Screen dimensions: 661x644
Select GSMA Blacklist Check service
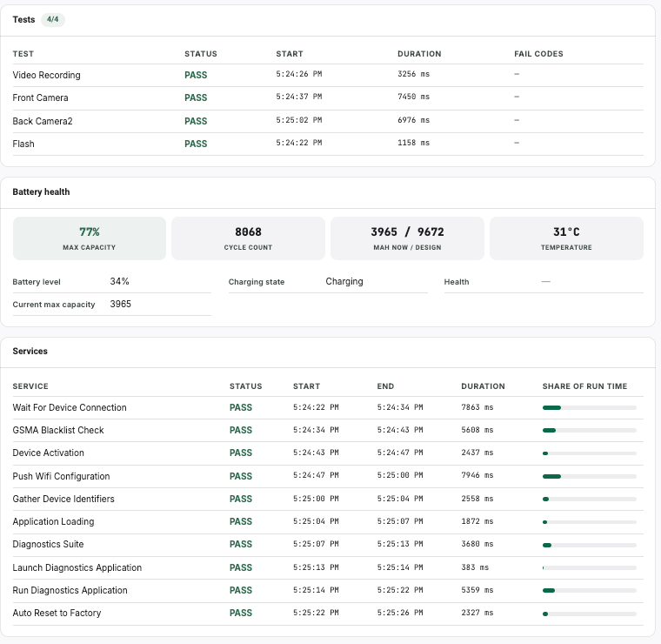58,430
